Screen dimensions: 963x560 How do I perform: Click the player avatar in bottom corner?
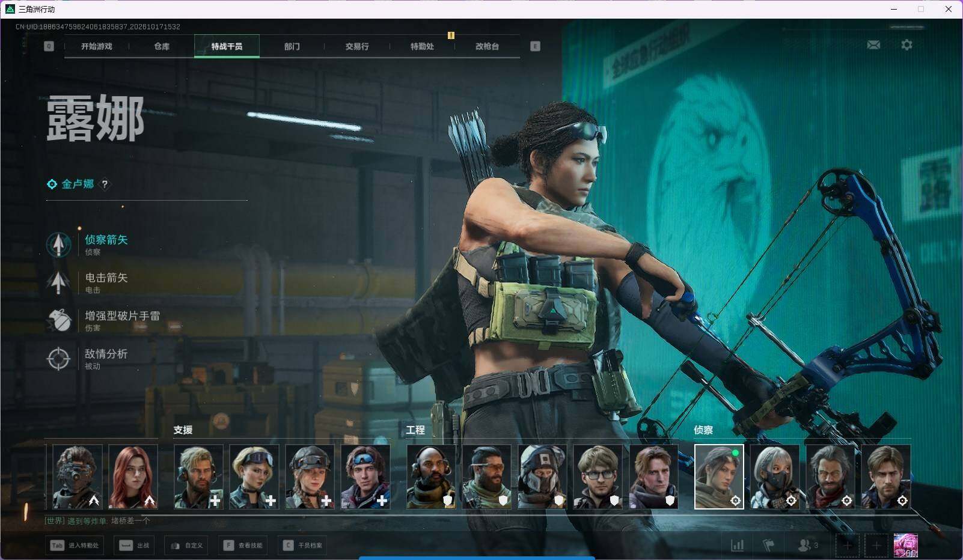click(x=905, y=546)
